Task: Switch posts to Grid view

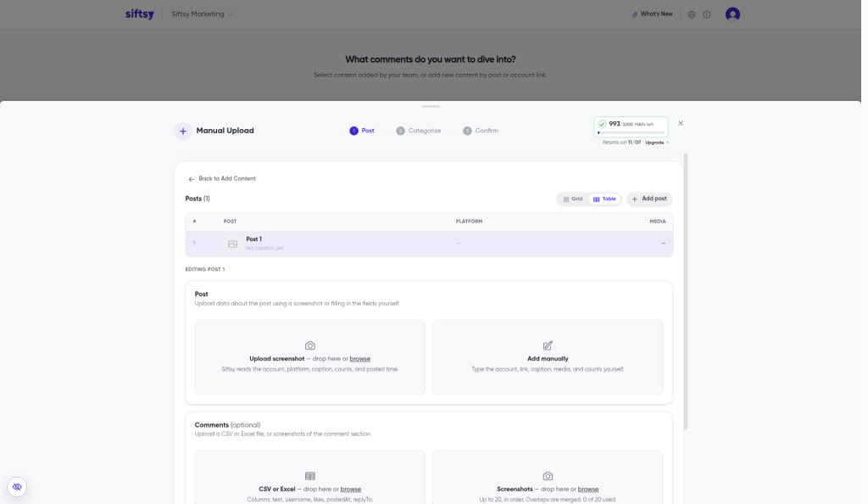Action: (x=573, y=199)
